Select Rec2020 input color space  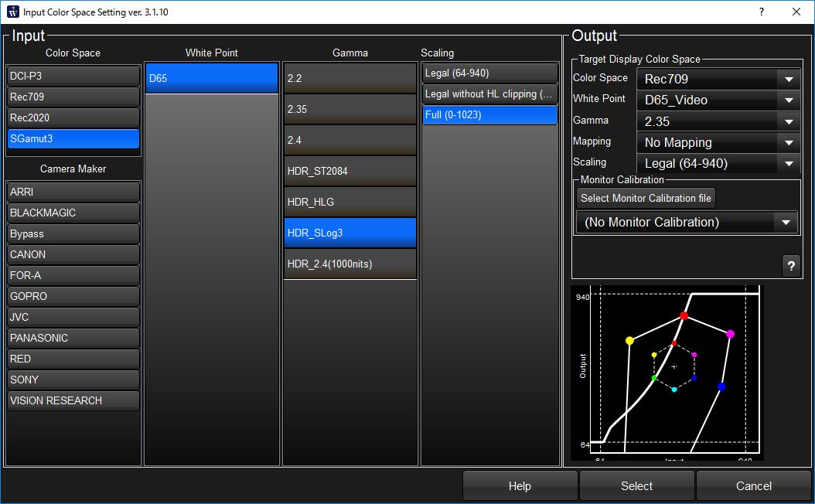pos(73,118)
